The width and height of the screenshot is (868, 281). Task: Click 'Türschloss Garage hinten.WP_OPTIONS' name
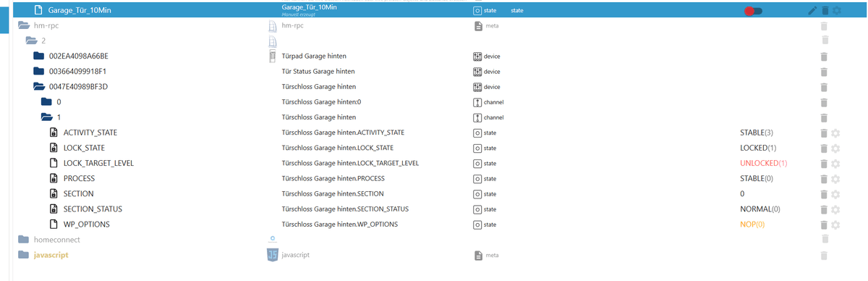tap(339, 225)
